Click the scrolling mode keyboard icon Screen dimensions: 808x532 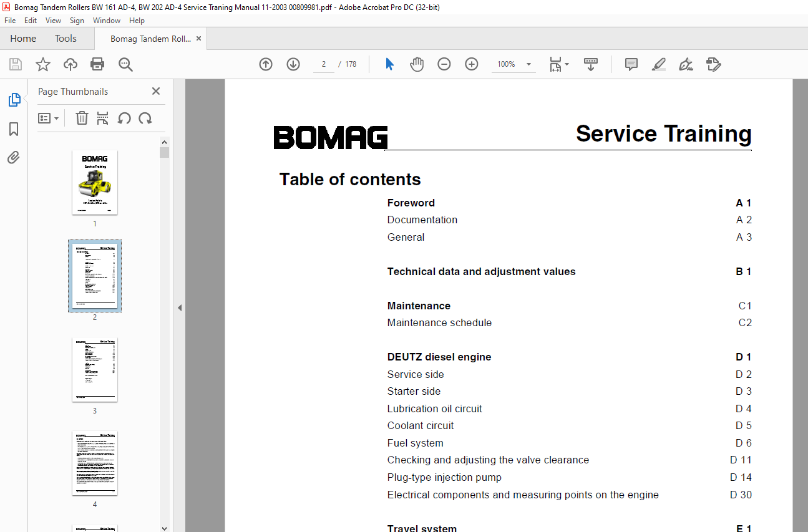591,64
